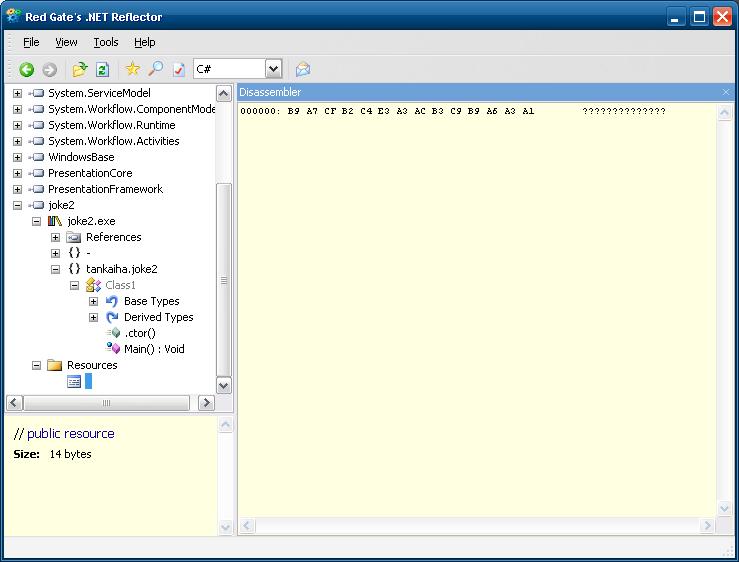Expand the System.Workflow.Activities node
This screenshot has height=562, width=739.
17,141
